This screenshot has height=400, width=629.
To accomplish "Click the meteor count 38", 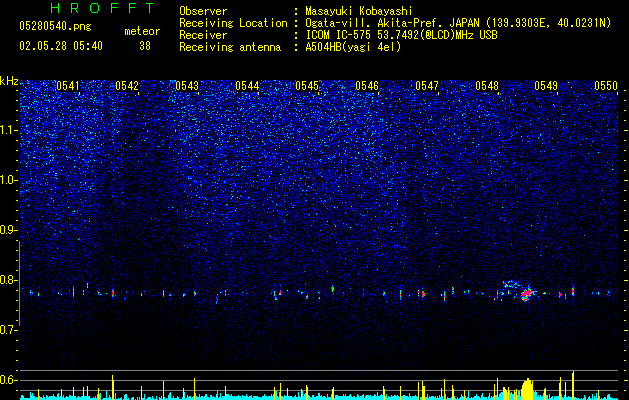I will coord(145,46).
